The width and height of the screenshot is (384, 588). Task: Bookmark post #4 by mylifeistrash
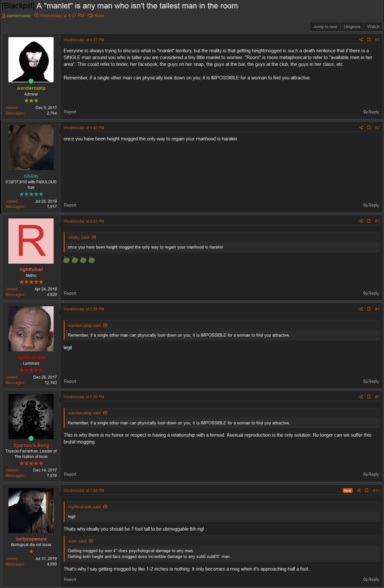click(369, 309)
